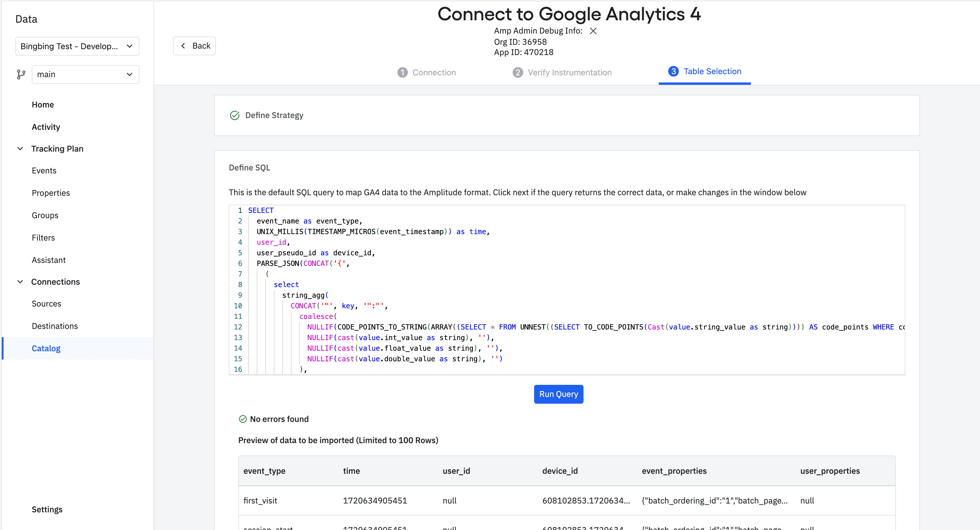Click the Back arrow icon
The image size is (980, 530).
coord(183,46)
